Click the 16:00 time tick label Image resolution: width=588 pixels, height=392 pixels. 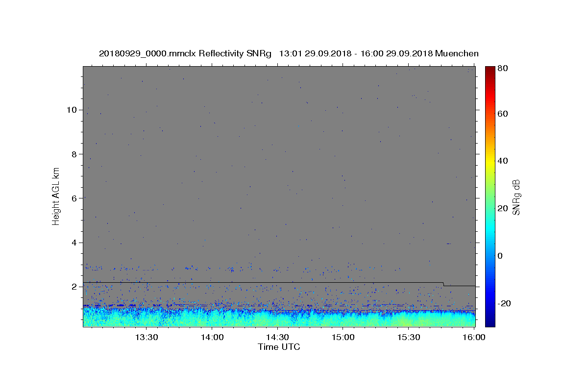(474, 337)
